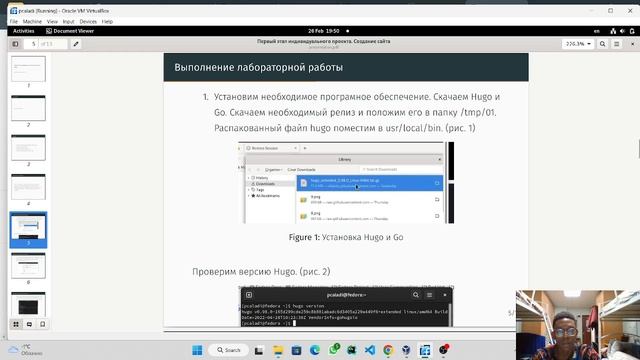Image resolution: width=640 pixels, height=360 pixels.
Task: Open the recording app icon on taskbar
Action: point(444,350)
